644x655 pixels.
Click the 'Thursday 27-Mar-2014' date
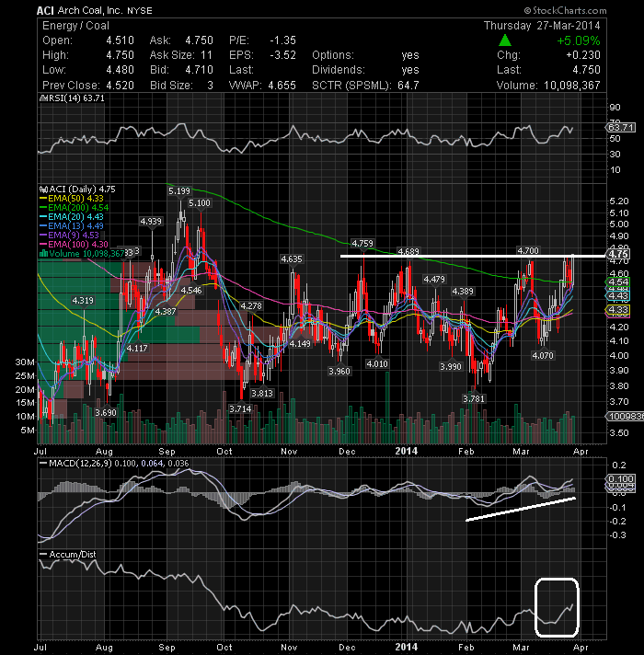click(542, 26)
